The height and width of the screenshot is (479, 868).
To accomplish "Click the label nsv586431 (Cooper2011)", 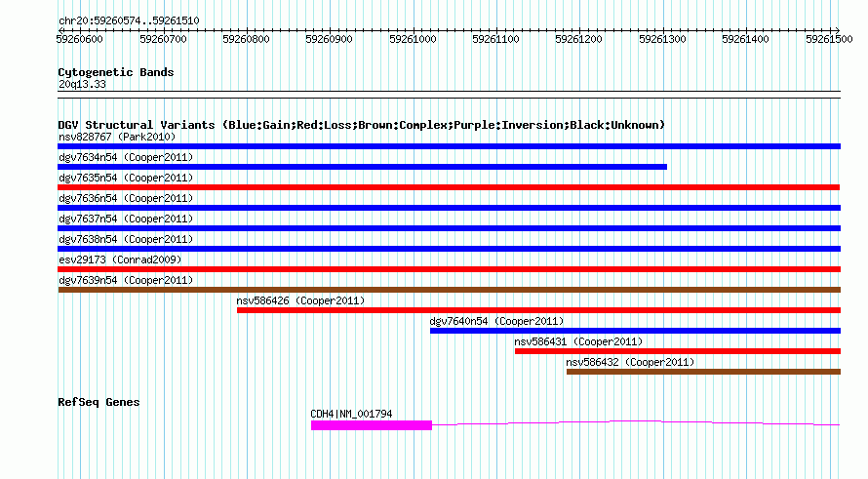I will [x=578, y=341].
